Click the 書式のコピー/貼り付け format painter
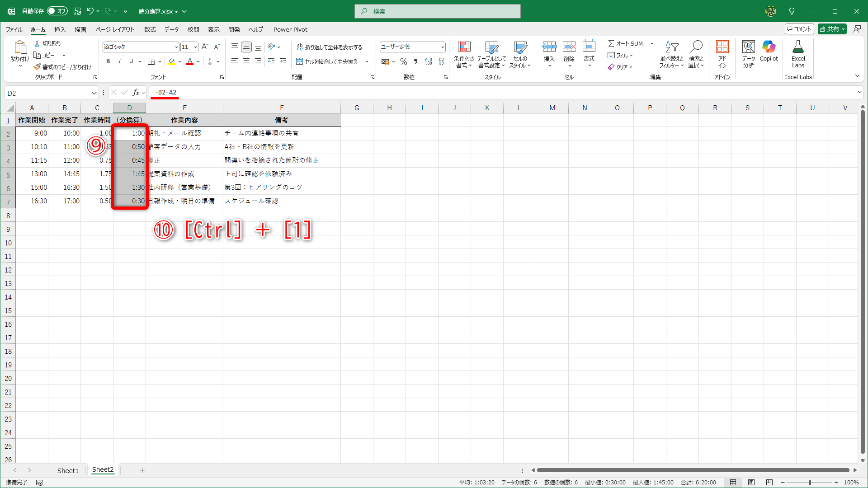The width and height of the screenshot is (868, 488). 63,66
